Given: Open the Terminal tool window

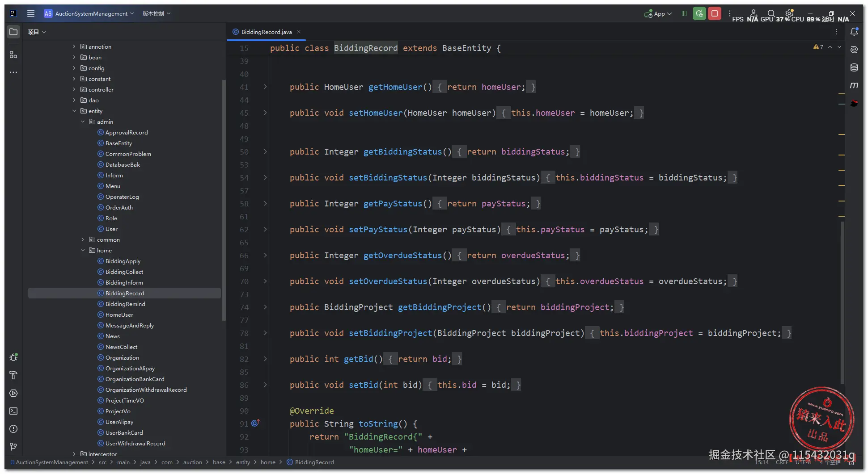Looking at the screenshot, I should [13, 411].
